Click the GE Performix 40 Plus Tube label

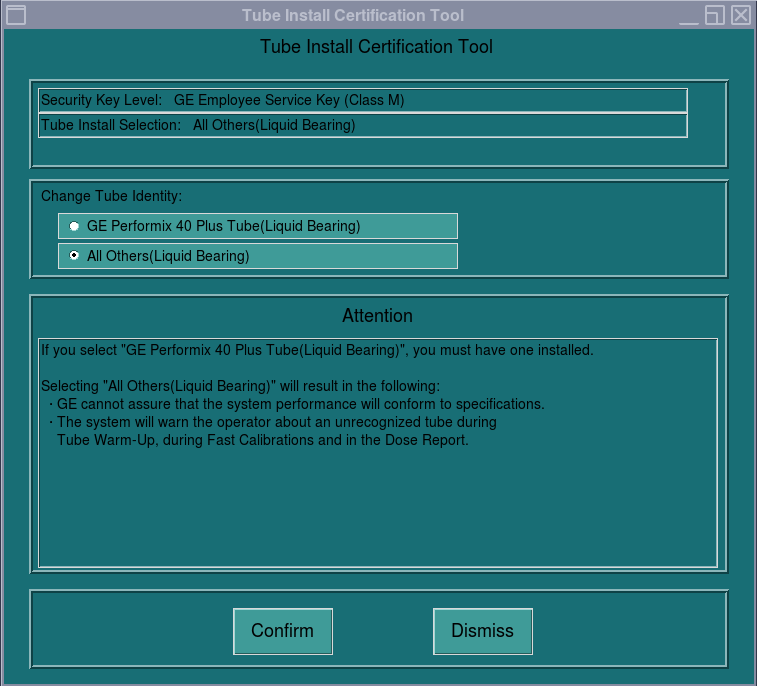pos(223,226)
